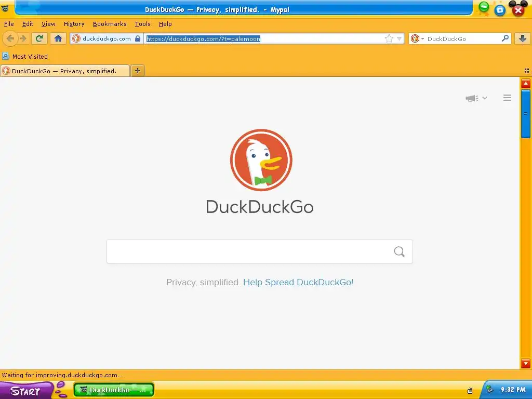This screenshot has width=532, height=399.
Task: Click the DuckDuckGo taskbar window button
Action: coord(114,390)
